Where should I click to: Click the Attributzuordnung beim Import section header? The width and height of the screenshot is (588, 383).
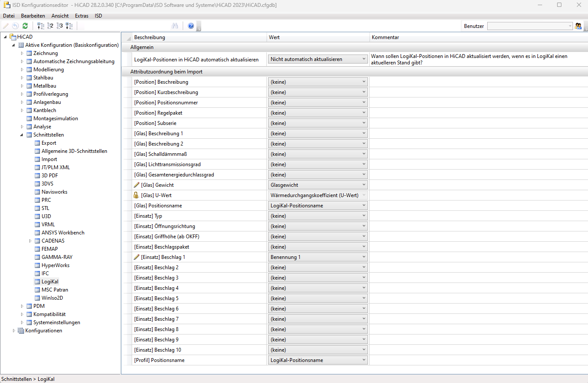point(166,72)
